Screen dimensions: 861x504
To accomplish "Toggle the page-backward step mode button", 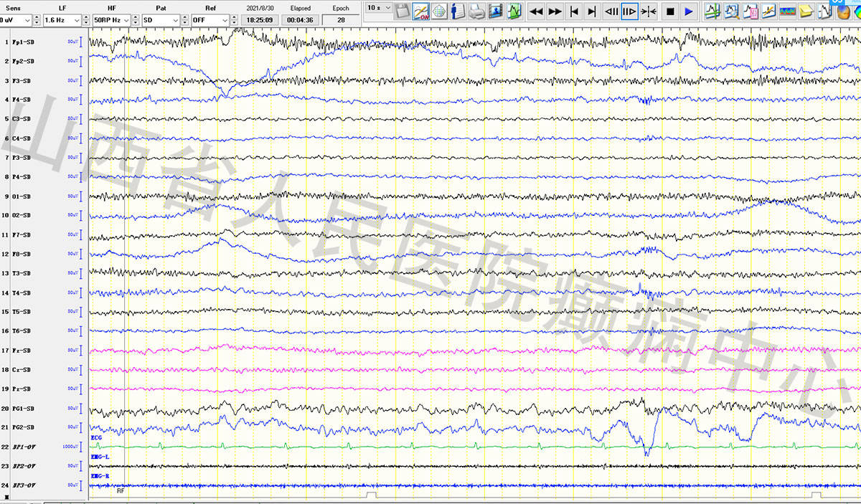I will click(x=611, y=11).
